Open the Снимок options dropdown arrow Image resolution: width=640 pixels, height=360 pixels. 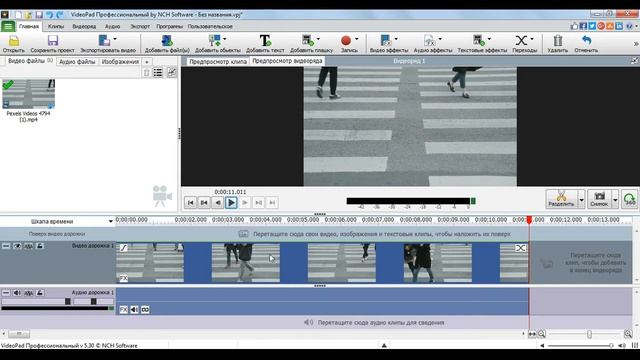click(615, 200)
